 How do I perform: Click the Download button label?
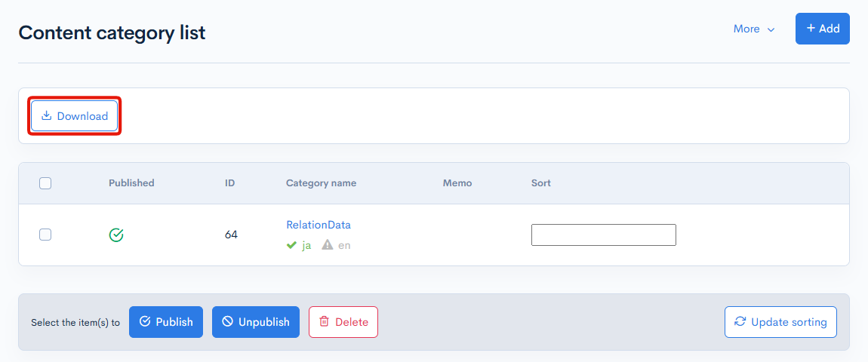(x=82, y=116)
